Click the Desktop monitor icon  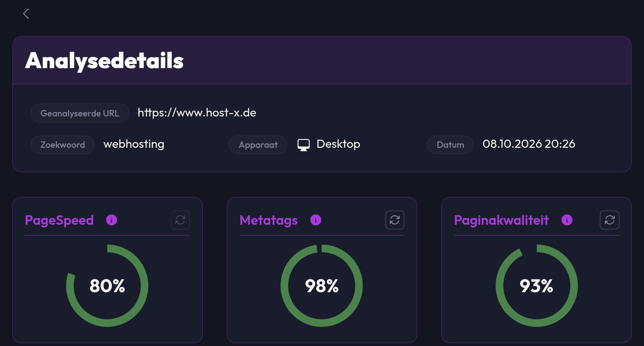pos(304,145)
